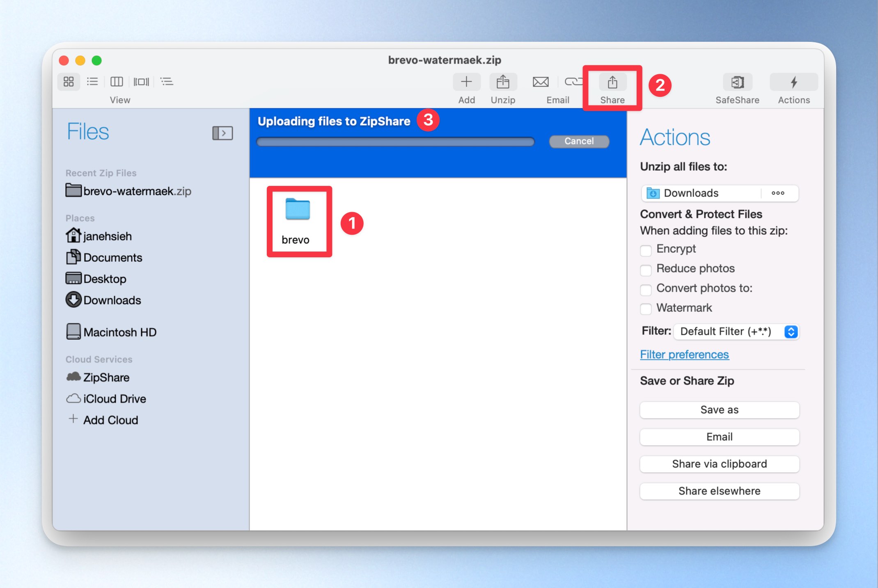Viewport: 878px width, 588px height.
Task: Click the Email envelope toolbar icon
Action: click(x=541, y=82)
